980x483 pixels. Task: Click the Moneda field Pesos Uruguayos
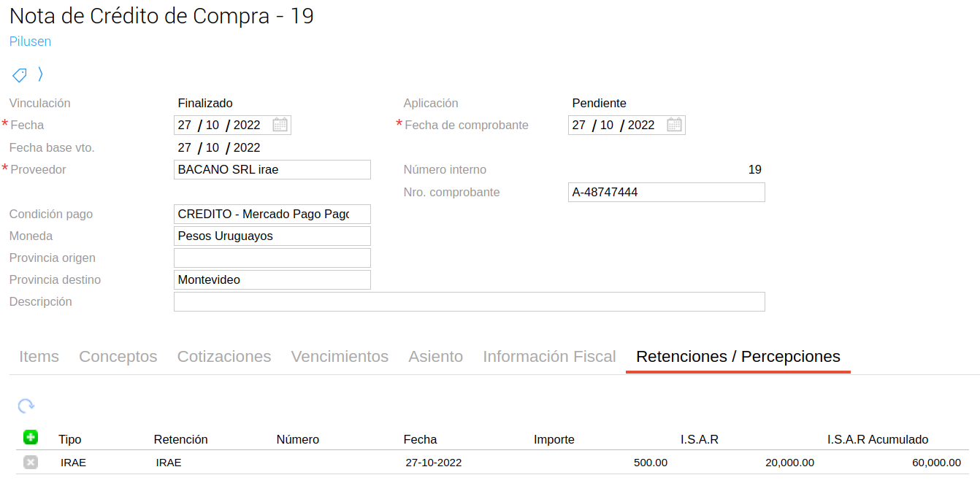[x=272, y=236]
